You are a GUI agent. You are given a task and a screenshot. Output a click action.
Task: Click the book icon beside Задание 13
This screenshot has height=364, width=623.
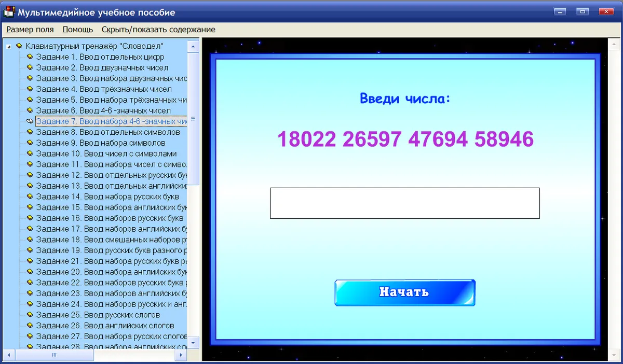[x=30, y=186]
